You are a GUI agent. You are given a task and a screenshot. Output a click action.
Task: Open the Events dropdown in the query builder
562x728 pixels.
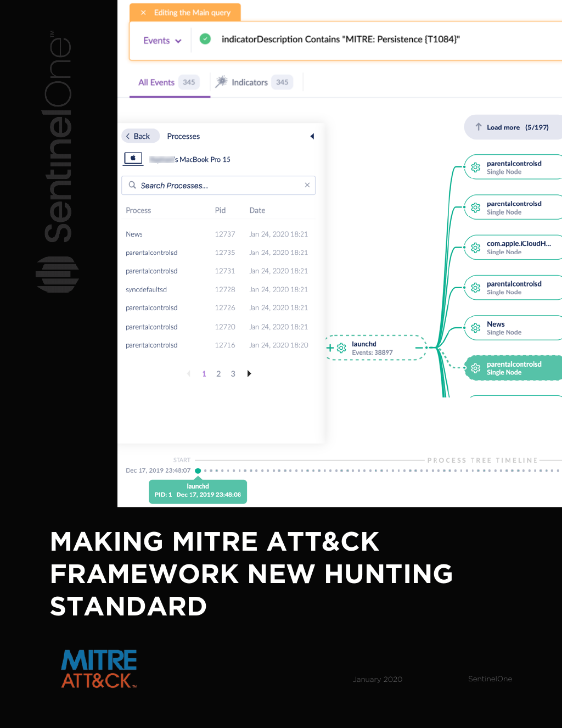tap(161, 40)
